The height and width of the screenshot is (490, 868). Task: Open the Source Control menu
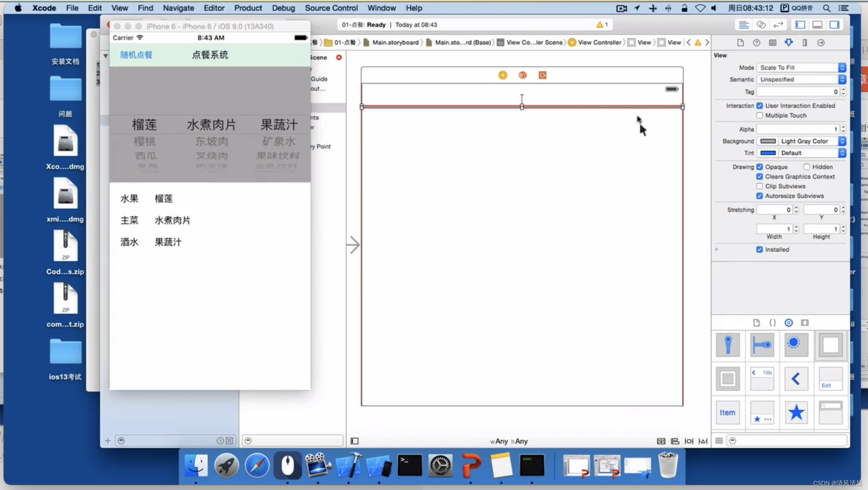[x=331, y=8]
